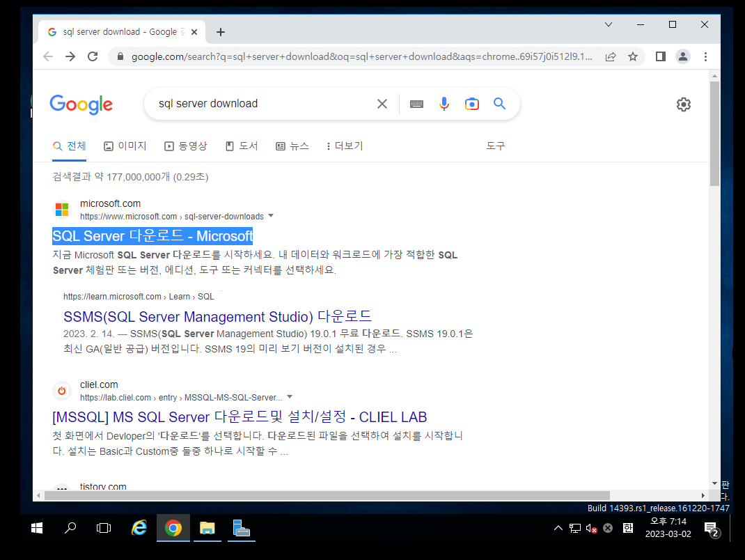The image size is (745, 560).
Task: Click the vertical scrollbar thumb
Action: coord(714,133)
